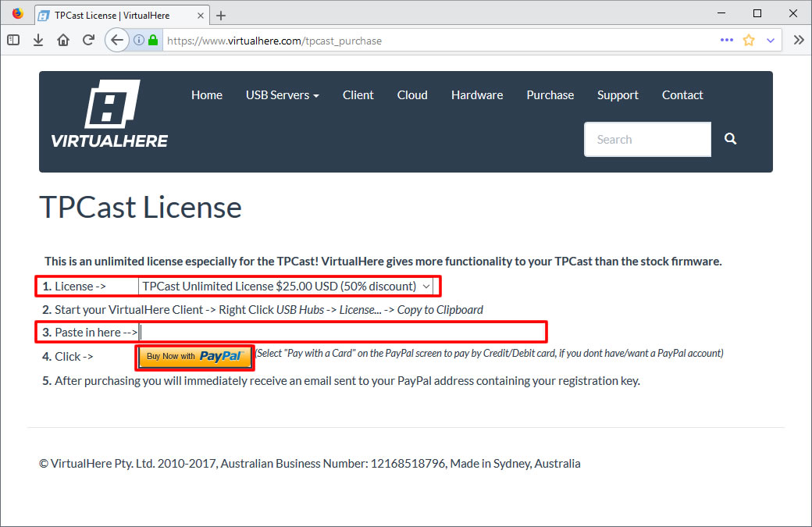Click the search magnifier icon
The height and width of the screenshot is (527, 812).
coord(730,139)
